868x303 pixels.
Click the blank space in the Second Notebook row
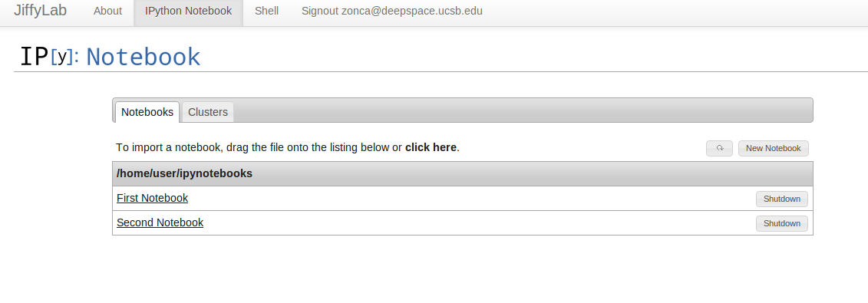point(480,222)
